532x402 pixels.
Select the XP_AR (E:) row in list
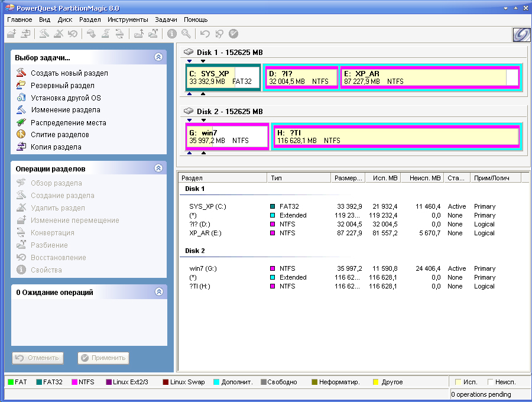[203, 233]
